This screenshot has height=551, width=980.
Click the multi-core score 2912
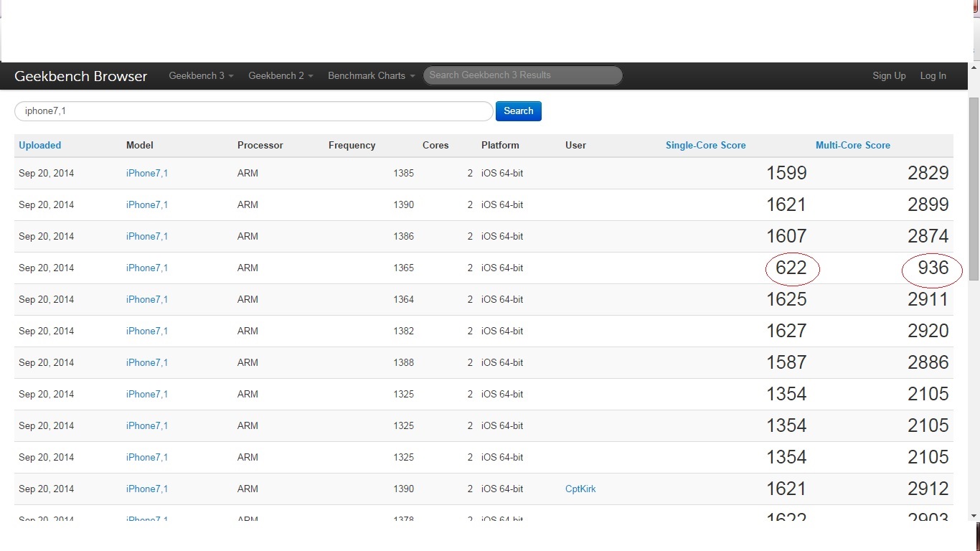pos(928,489)
